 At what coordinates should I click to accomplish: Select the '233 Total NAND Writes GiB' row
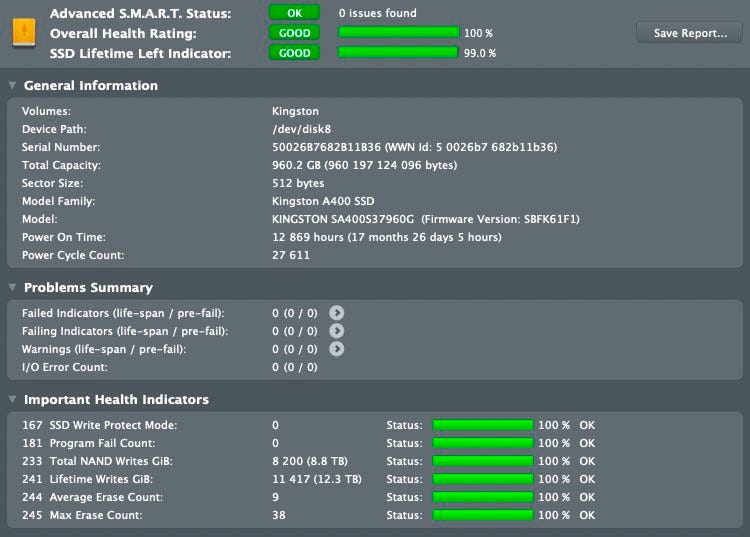(375, 461)
